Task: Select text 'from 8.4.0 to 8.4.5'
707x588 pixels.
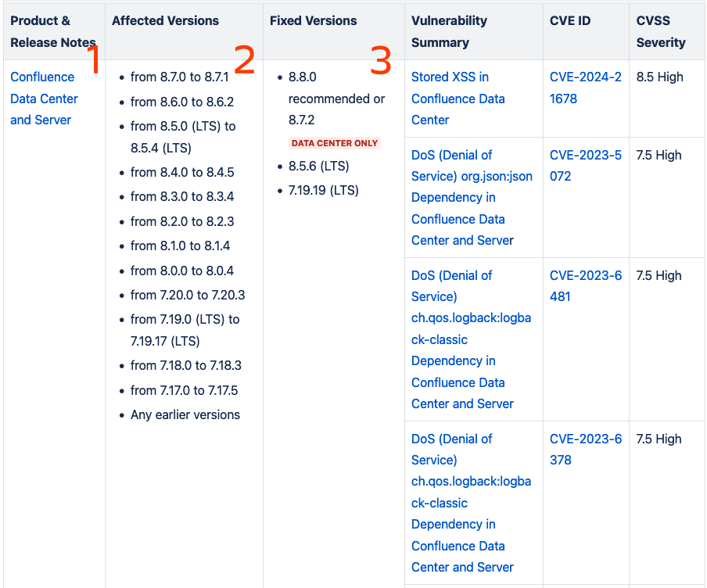Action: click(x=182, y=172)
